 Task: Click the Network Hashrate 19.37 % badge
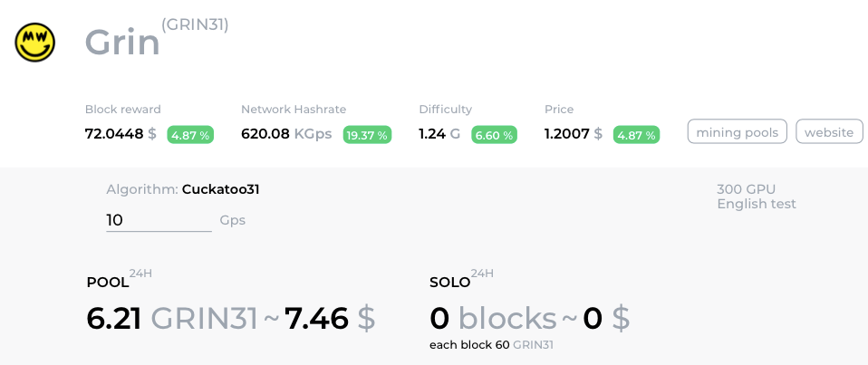[367, 135]
